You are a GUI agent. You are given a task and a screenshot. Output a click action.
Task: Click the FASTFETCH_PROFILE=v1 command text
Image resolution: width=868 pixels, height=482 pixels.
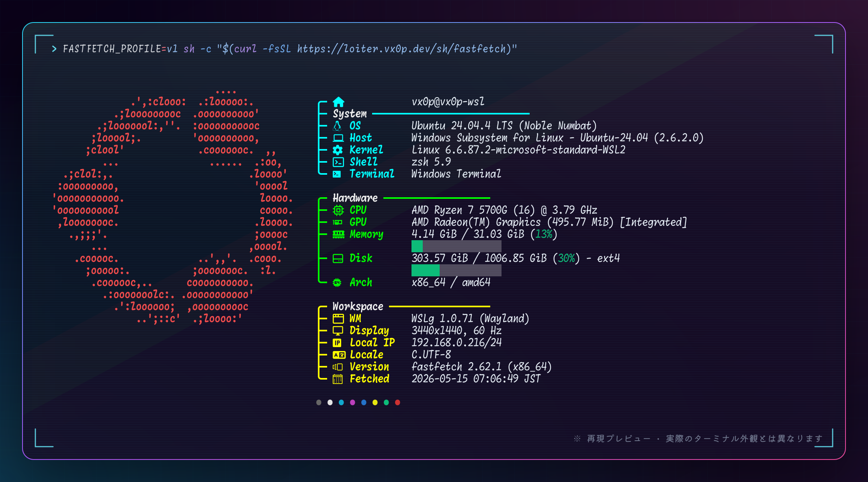point(120,49)
